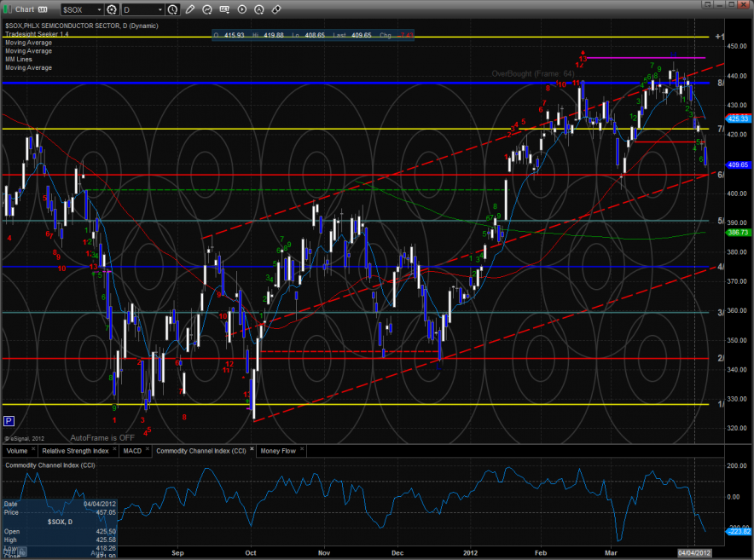Close the Volume tab
The height and width of the screenshot is (560, 754).
click(x=32, y=450)
